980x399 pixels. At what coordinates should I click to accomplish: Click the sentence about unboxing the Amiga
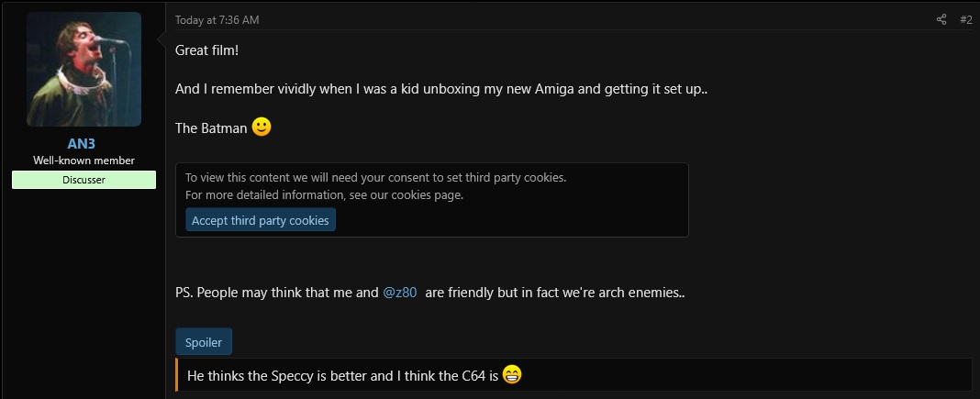point(429,91)
